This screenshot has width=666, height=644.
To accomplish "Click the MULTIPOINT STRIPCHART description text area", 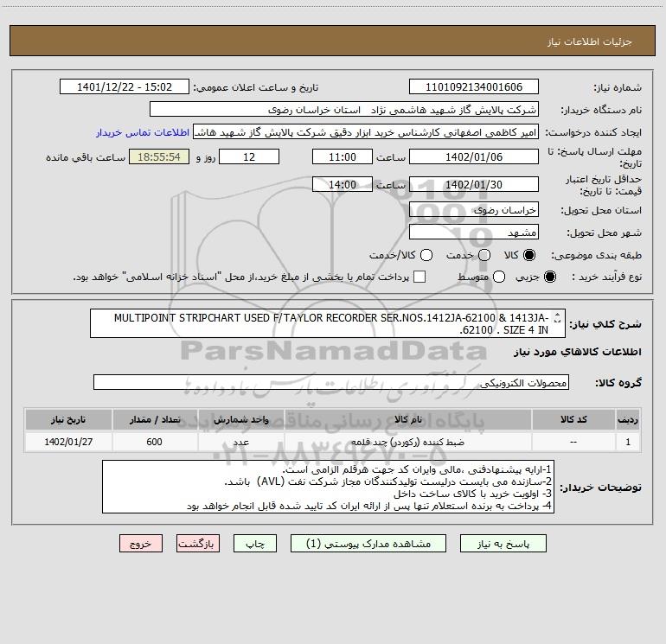I will pyautogui.click(x=329, y=323).
